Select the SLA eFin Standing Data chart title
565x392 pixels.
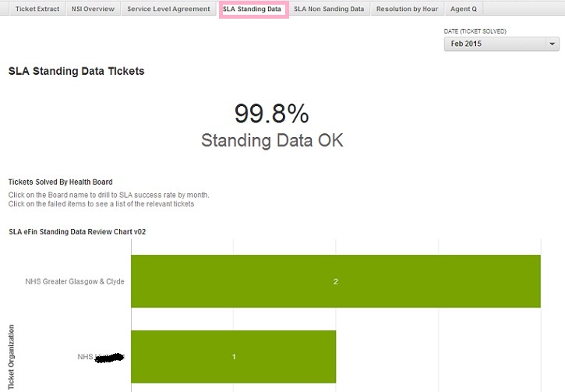click(77, 231)
